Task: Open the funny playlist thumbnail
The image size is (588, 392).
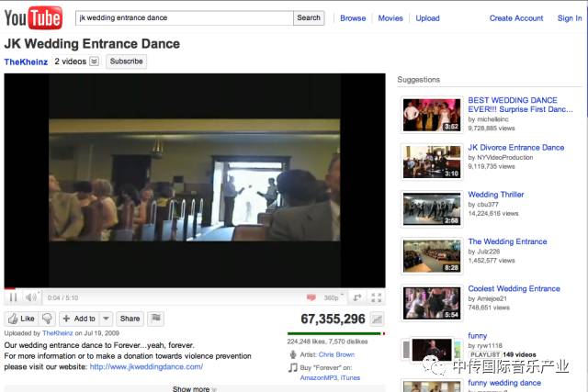Action: (432, 350)
